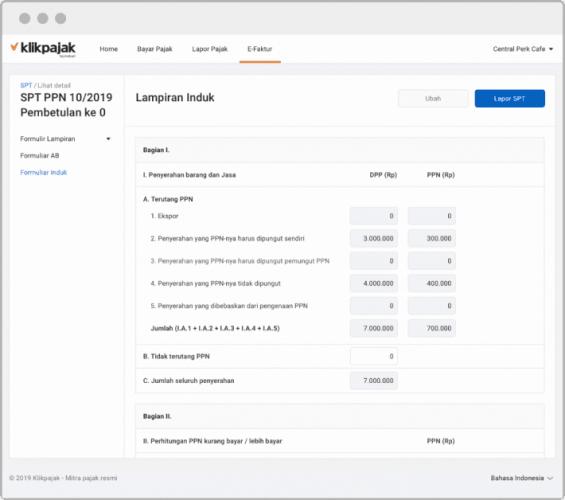Click the Lapor SPT button

click(510, 98)
